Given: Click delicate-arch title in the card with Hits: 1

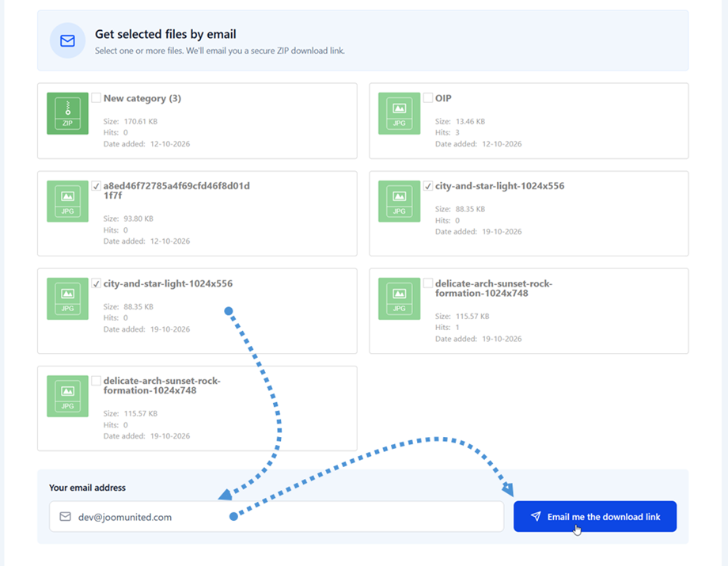Looking at the screenshot, I should (494, 288).
